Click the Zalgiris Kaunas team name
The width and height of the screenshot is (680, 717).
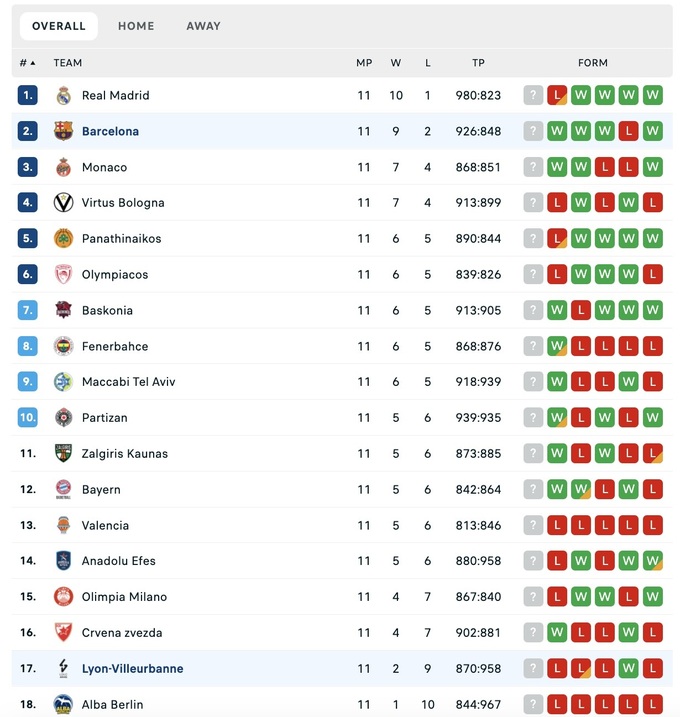tap(125, 454)
